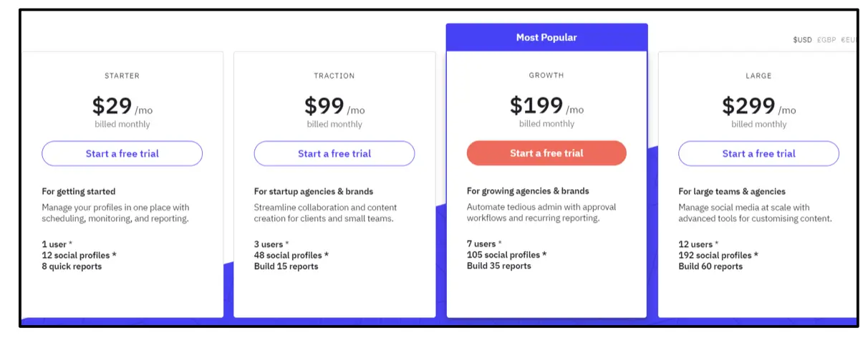Click the $99 /mo price
Screen dimensions: 868x338
pos(334,107)
